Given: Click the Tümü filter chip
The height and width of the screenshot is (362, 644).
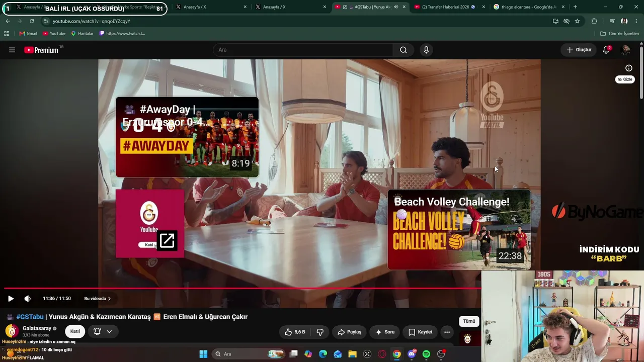Looking at the screenshot, I should (469, 321).
